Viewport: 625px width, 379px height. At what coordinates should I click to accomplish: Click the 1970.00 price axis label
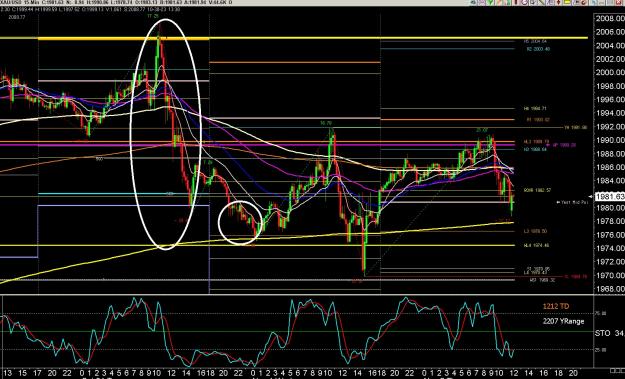(610, 275)
